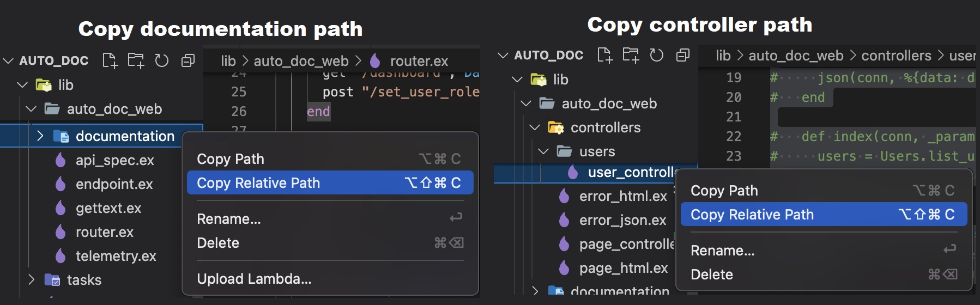The height and width of the screenshot is (305, 980).
Task: Click Collapse Folders icon in right explorer
Action: click(x=683, y=55)
